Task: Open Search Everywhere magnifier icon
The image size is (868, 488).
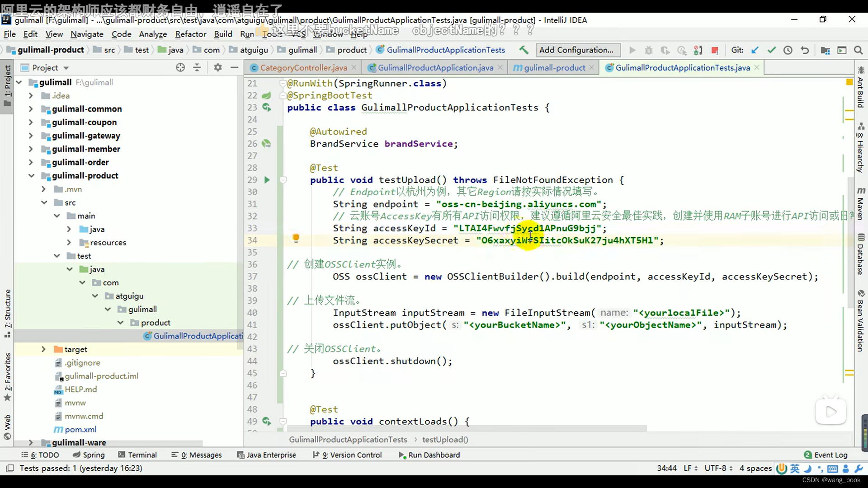Action: [859, 50]
